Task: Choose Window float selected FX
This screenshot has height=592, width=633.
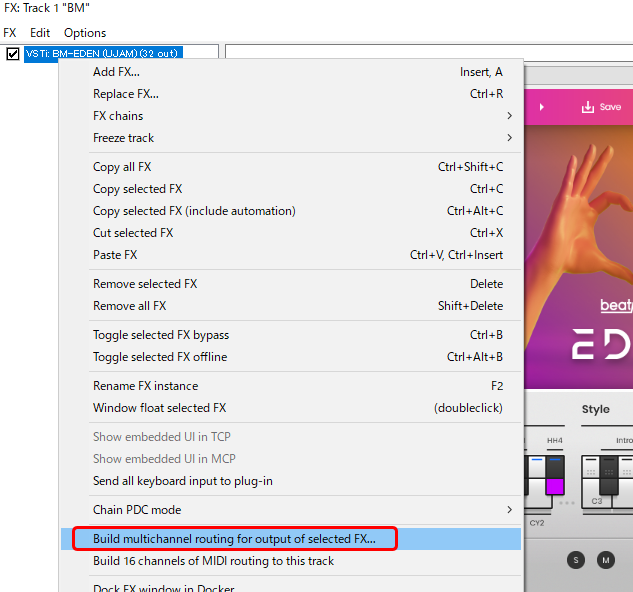Action: coord(291,408)
